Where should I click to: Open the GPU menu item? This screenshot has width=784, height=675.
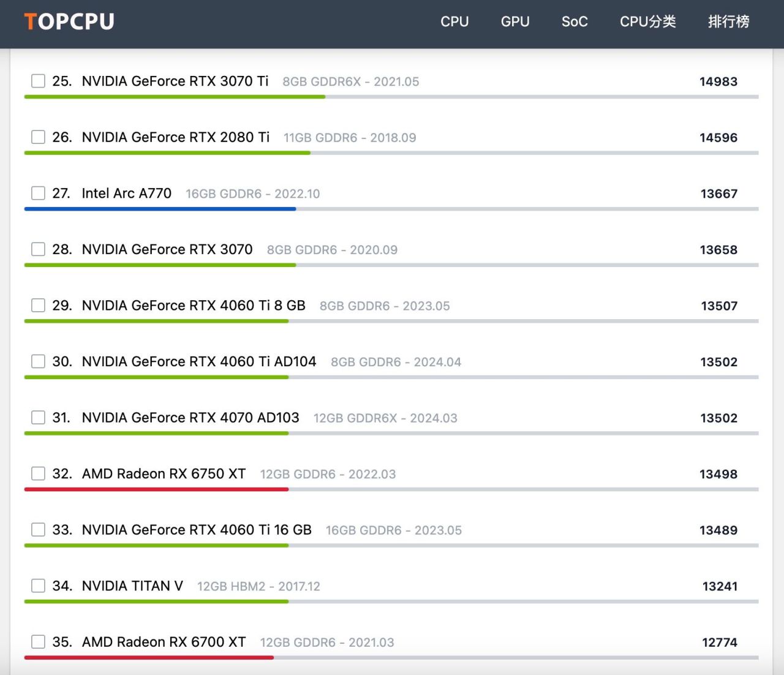coord(515,22)
